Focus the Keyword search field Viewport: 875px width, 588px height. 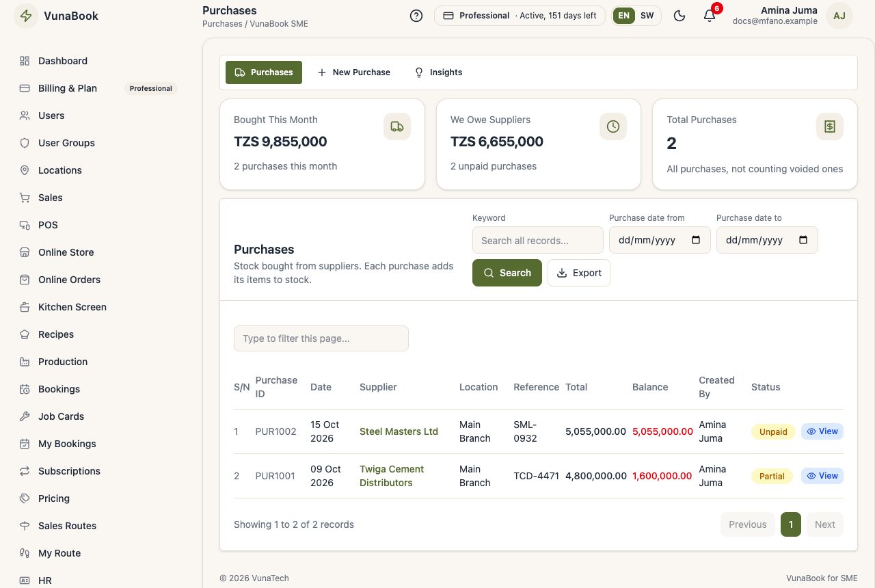point(538,240)
